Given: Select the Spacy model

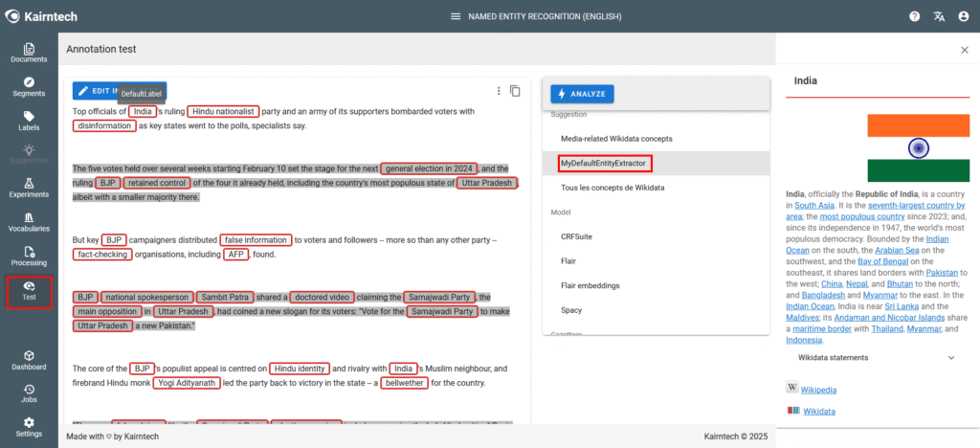Looking at the screenshot, I should 572,310.
